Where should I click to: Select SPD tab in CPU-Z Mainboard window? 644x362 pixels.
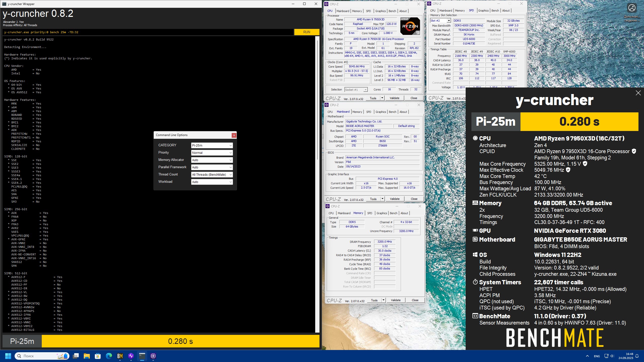[369, 112]
